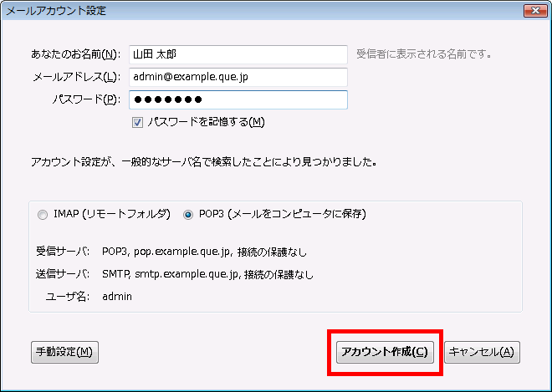Open 手動設定 manual configuration
The image size is (552, 392).
click(64, 352)
